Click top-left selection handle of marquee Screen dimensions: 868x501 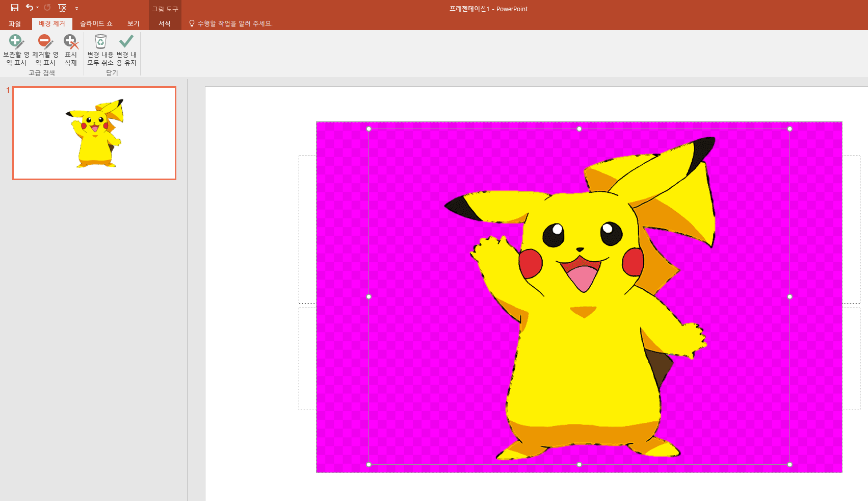pyautogui.click(x=369, y=129)
